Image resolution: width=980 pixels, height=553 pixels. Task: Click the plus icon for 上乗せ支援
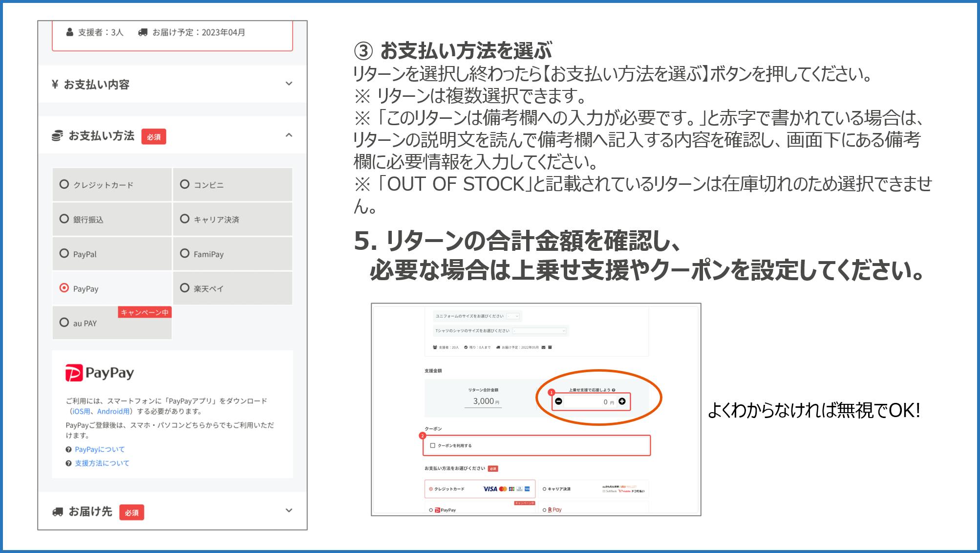pyautogui.click(x=622, y=401)
